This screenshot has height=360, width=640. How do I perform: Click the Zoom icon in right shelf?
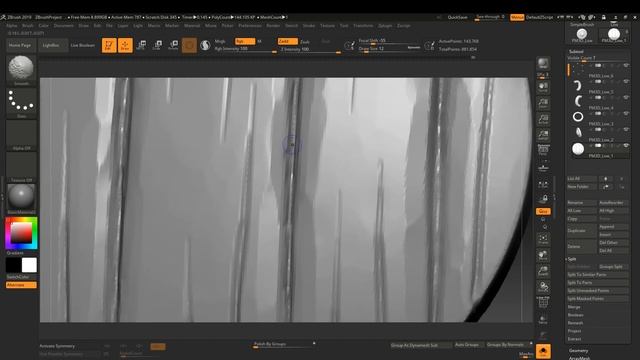(543, 103)
